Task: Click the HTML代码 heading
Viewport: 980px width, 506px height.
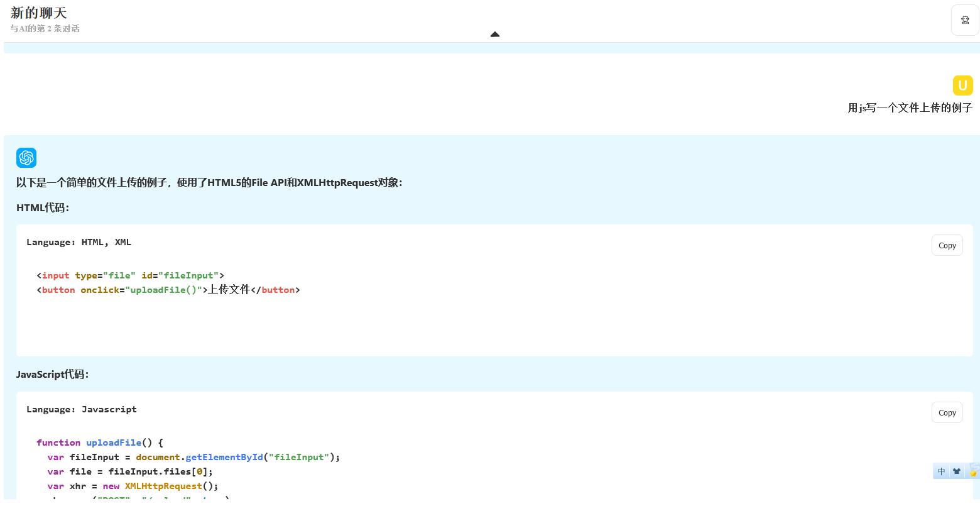Action: [43, 208]
